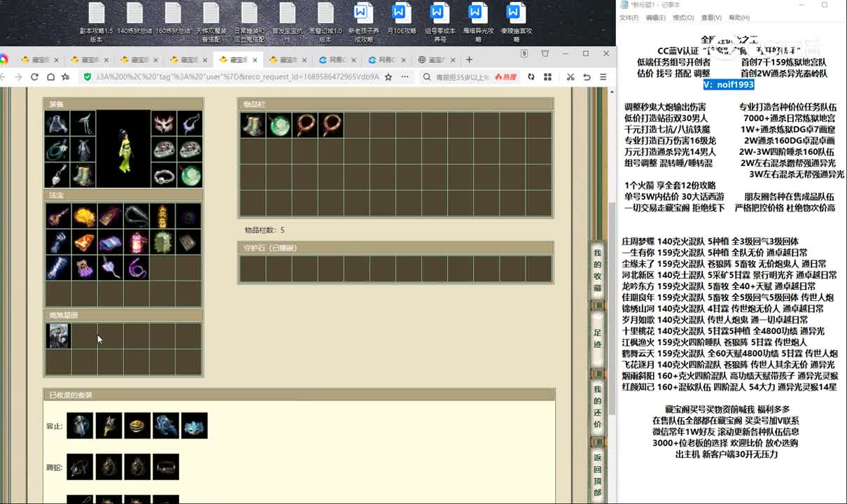Select the lute treasure in 法宝 grid
This screenshot has width=847, height=504.
pos(58,216)
